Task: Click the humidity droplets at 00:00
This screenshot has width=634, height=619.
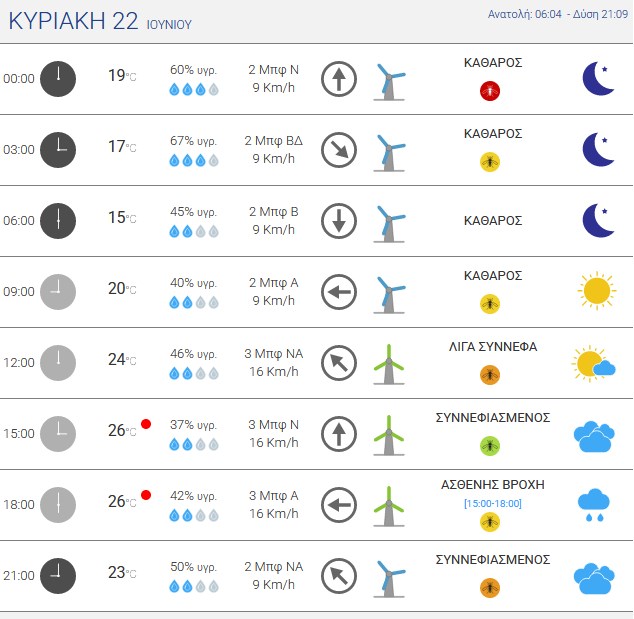Action: pos(194,89)
